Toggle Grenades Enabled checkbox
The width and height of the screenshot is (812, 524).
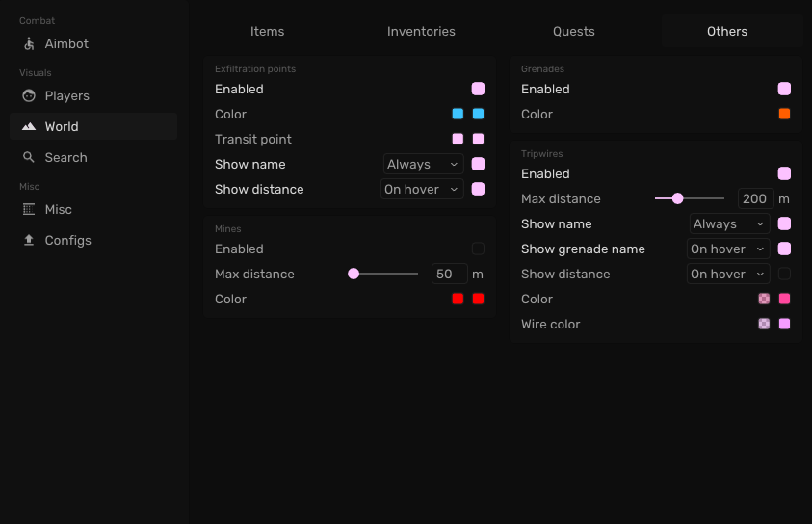[x=784, y=90]
